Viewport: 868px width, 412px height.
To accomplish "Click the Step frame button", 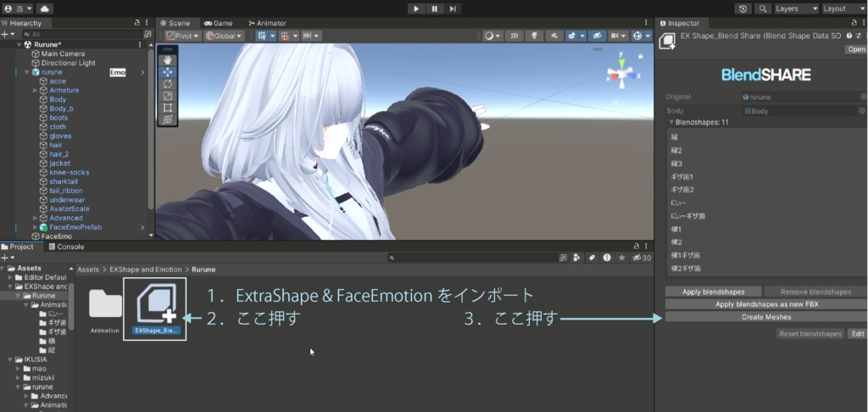I will (453, 8).
